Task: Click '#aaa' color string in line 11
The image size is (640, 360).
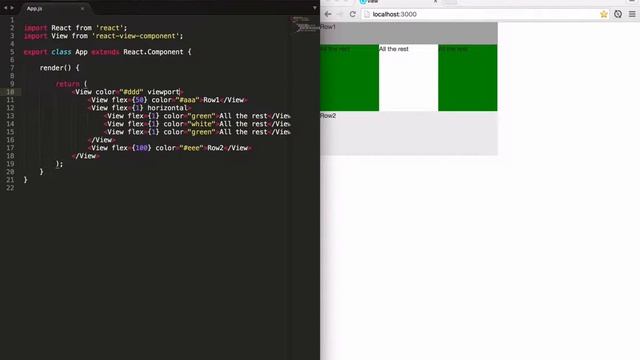Action: (187, 100)
